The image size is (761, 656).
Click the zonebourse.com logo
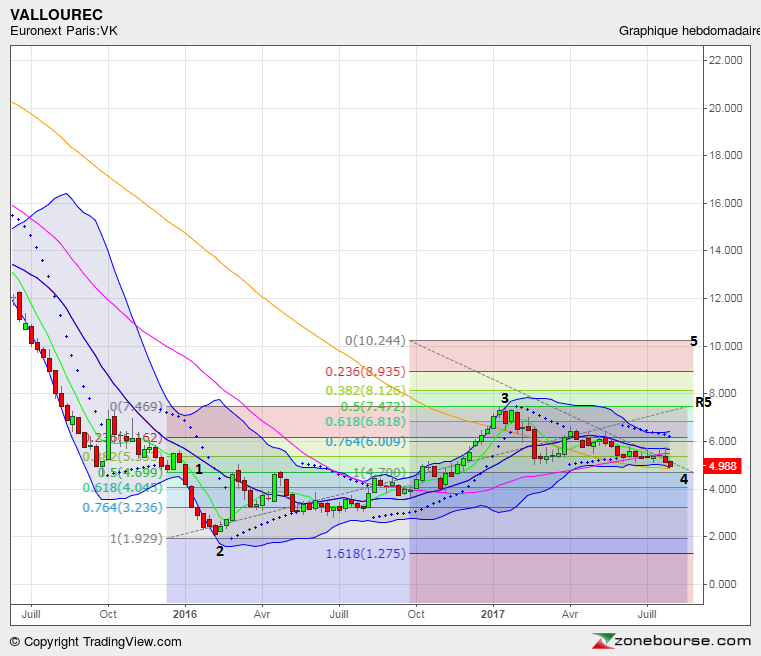(x=672, y=641)
